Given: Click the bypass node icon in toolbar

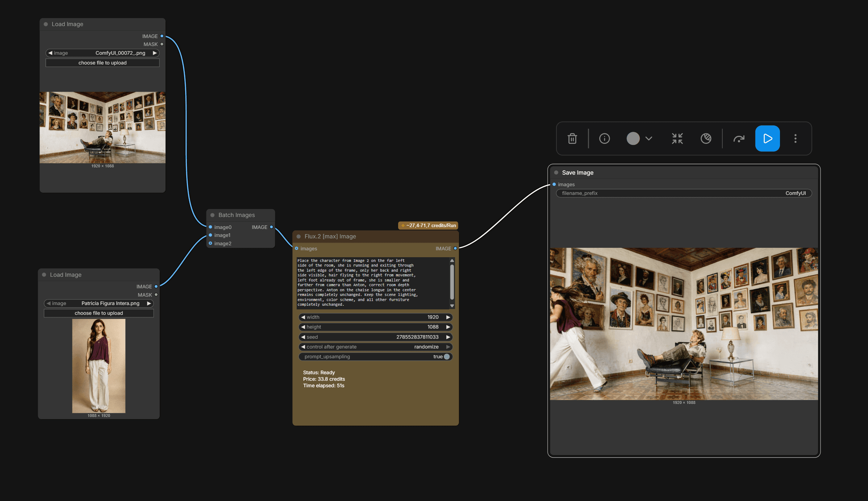Looking at the screenshot, I should 706,138.
